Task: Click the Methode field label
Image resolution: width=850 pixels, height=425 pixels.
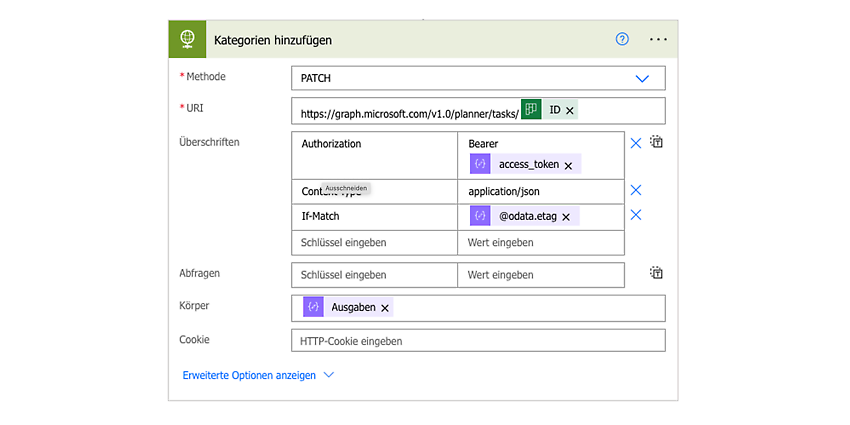Action: (205, 77)
